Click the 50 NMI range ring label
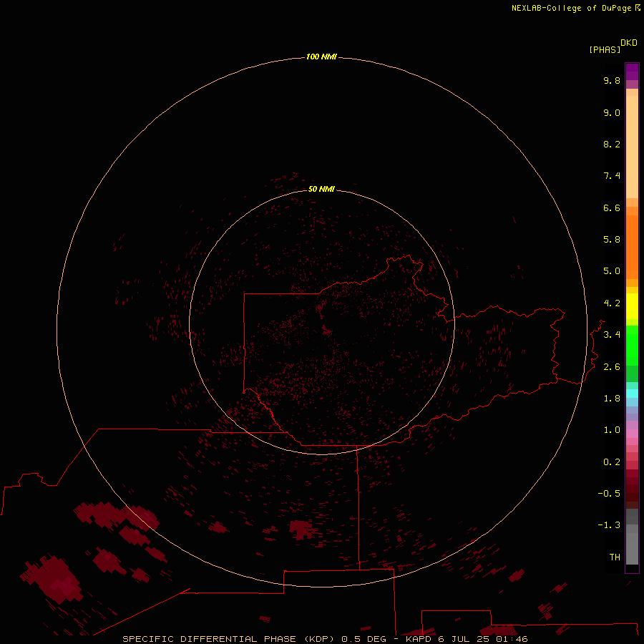The height and width of the screenshot is (644, 644). pyautogui.click(x=321, y=189)
